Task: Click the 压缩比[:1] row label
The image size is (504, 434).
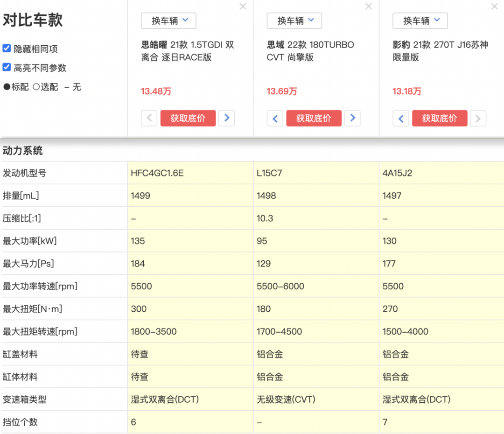Action: tap(21, 218)
